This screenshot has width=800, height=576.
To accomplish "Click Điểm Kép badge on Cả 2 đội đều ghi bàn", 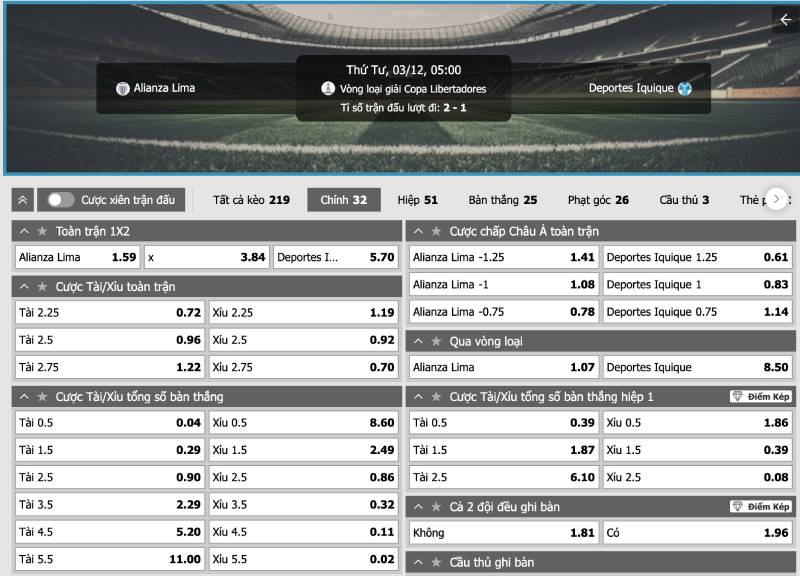I will (761, 507).
